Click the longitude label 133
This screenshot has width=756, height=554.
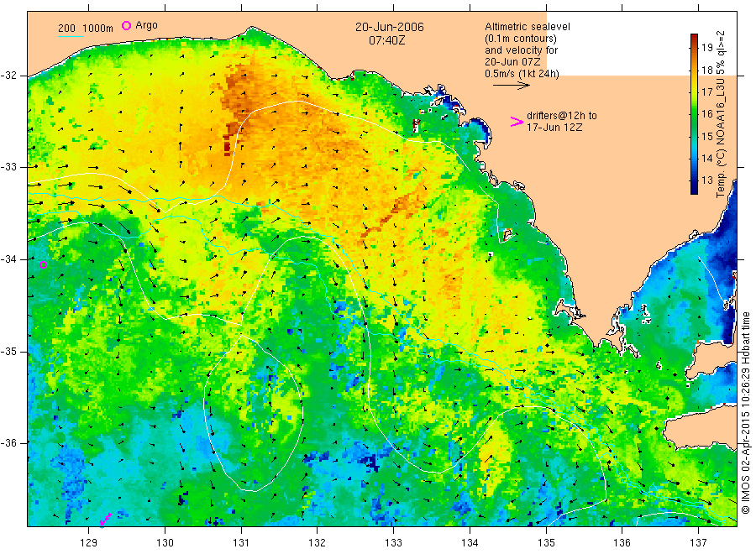[x=393, y=543]
